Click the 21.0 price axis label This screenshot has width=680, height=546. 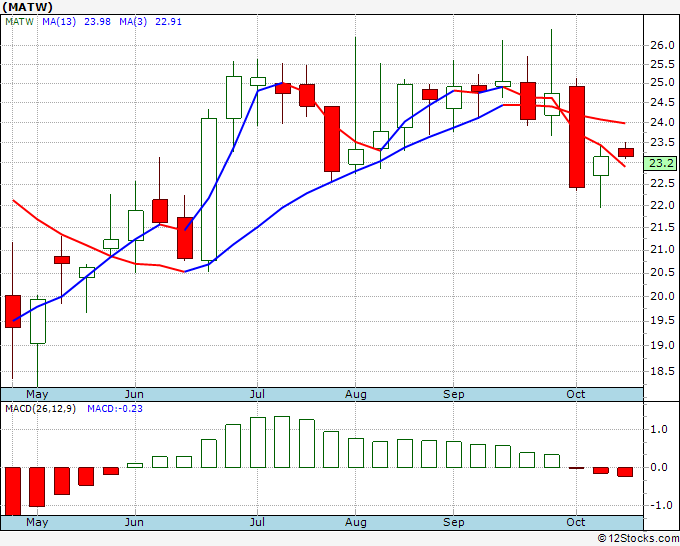662,249
